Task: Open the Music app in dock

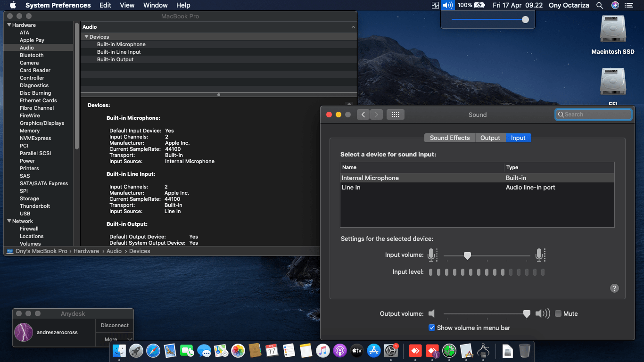Action: click(x=322, y=351)
